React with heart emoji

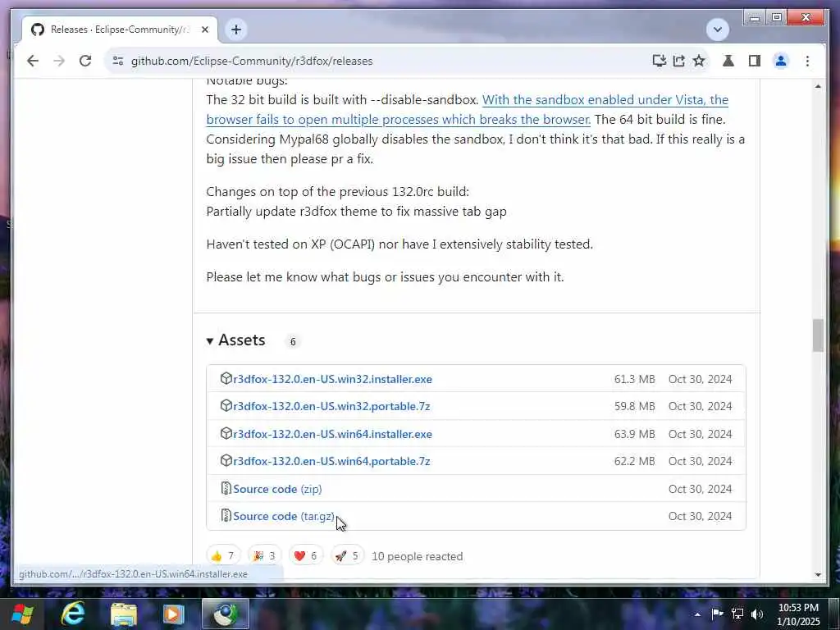(x=305, y=556)
